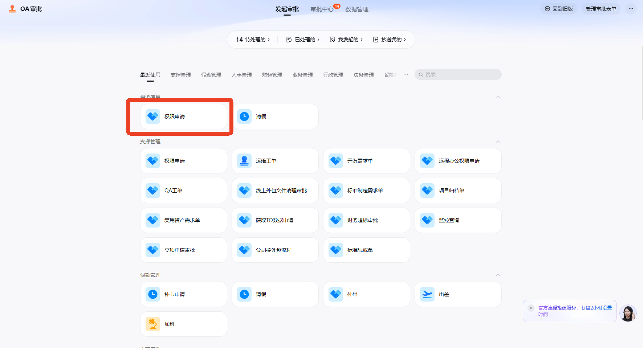The height and width of the screenshot is (348, 644).
Task: Select the 业务管理 category tab
Action: tap(303, 75)
